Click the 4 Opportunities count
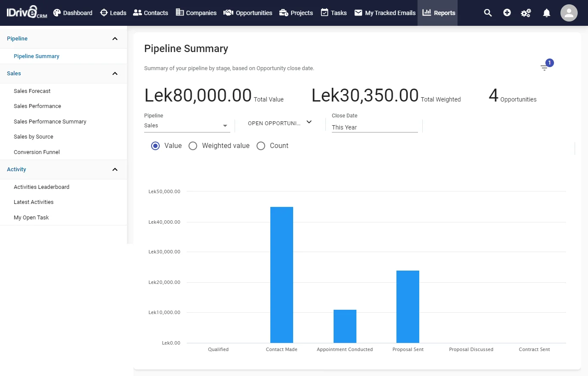The height and width of the screenshot is (376, 588). 512,96
